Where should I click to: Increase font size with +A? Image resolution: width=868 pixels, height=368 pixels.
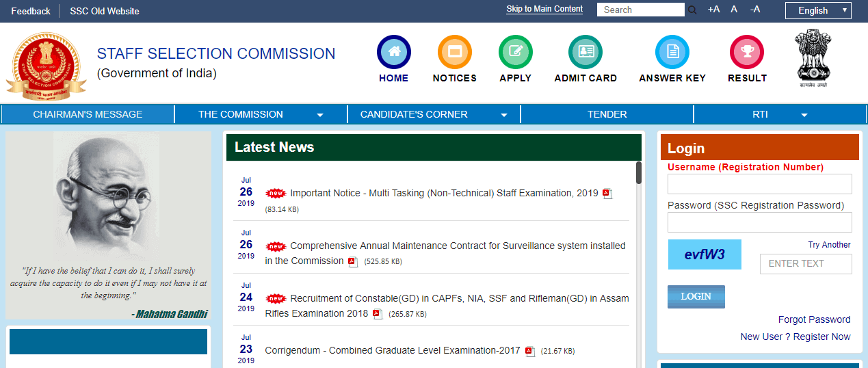click(713, 10)
